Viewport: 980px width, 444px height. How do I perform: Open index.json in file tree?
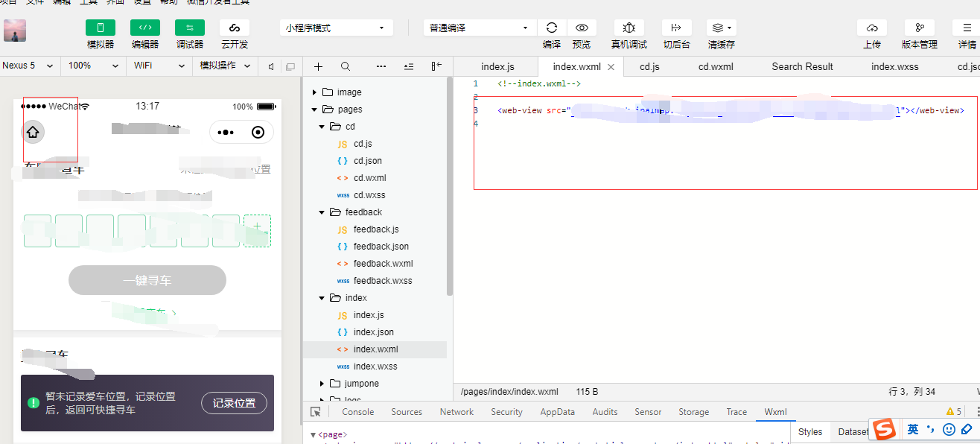[x=374, y=332]
